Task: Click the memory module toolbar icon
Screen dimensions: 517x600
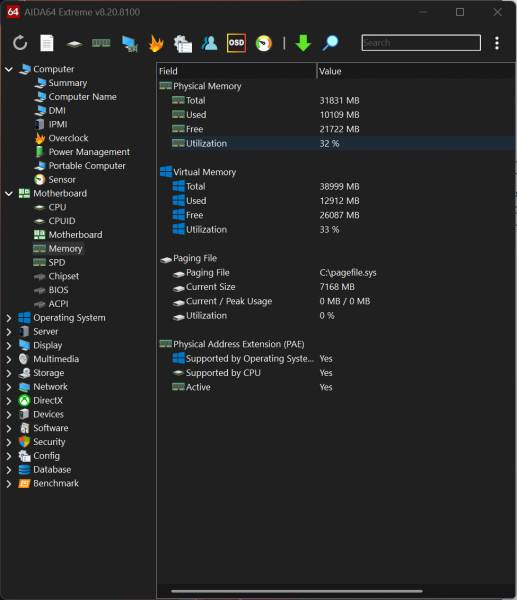Action: (101, 43)
